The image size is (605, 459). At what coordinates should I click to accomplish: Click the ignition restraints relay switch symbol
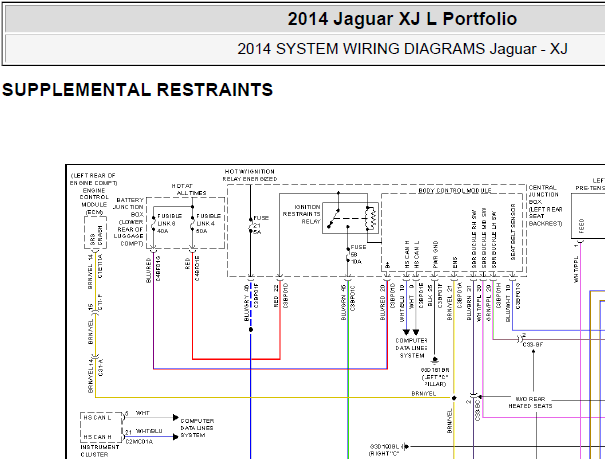coord(350,218)
